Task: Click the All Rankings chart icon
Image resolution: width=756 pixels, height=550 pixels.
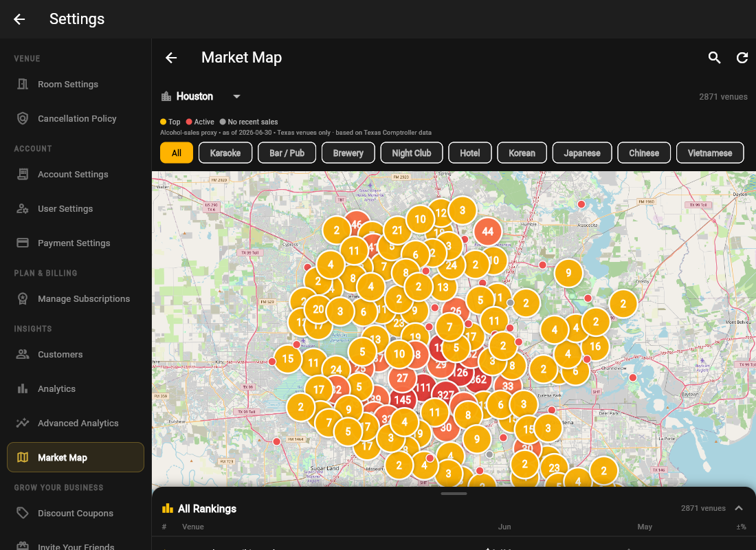Action: [x=167, y=509]
